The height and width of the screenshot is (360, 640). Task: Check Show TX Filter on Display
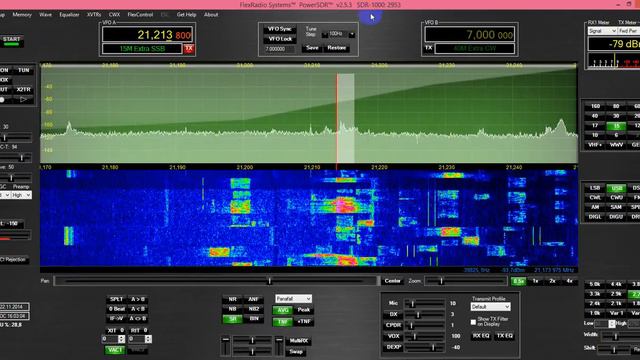473,322
